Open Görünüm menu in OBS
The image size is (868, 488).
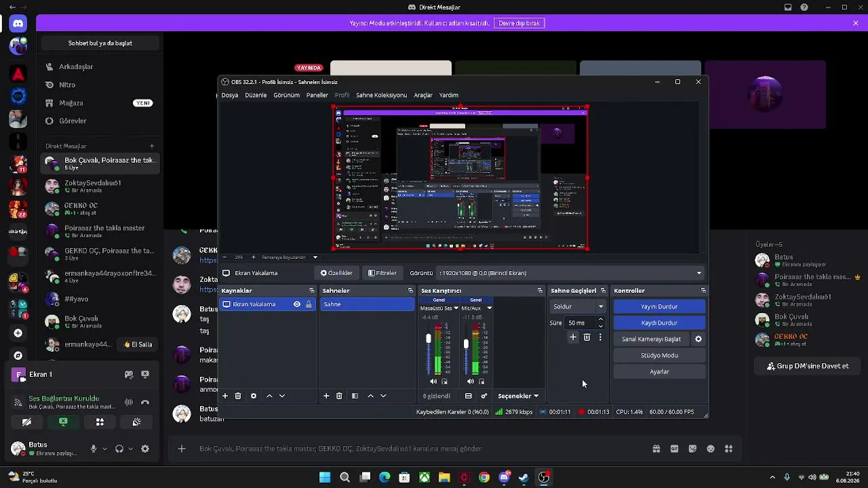tap(286, 96)
